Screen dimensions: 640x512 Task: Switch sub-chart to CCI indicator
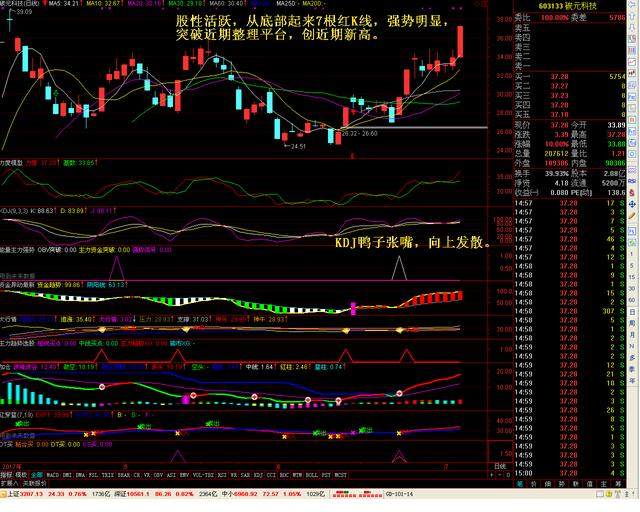coord(271,475)
